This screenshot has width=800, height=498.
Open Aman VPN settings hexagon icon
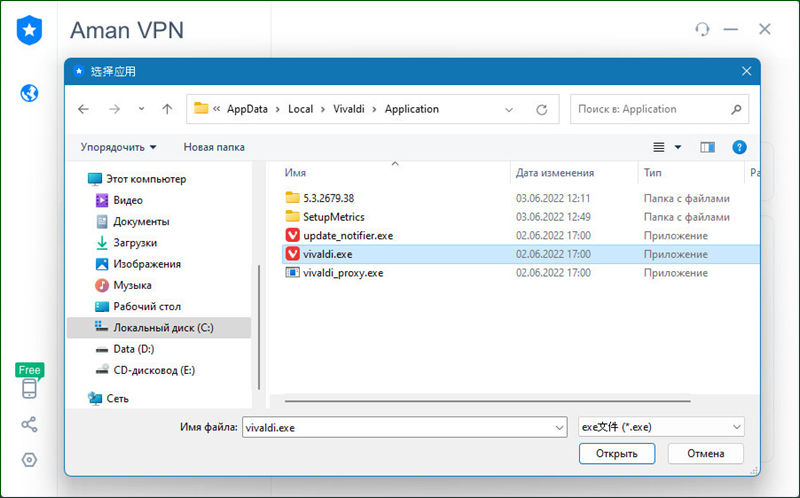pos(29,460)
